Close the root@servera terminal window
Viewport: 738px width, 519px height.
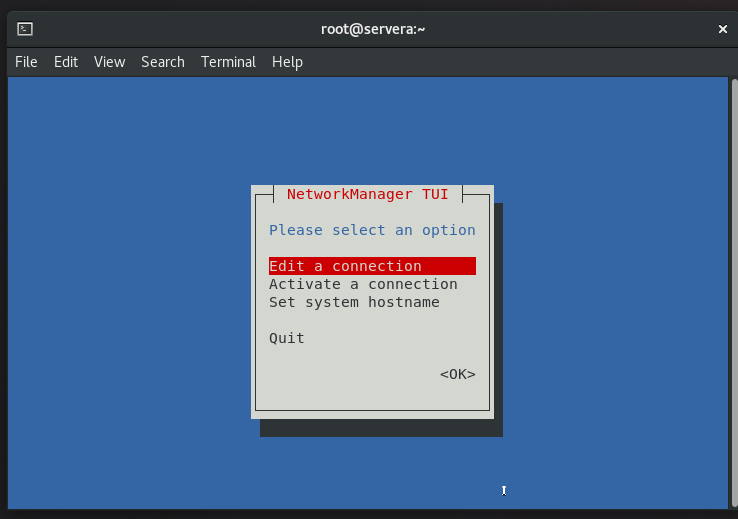tap(722, 29)
